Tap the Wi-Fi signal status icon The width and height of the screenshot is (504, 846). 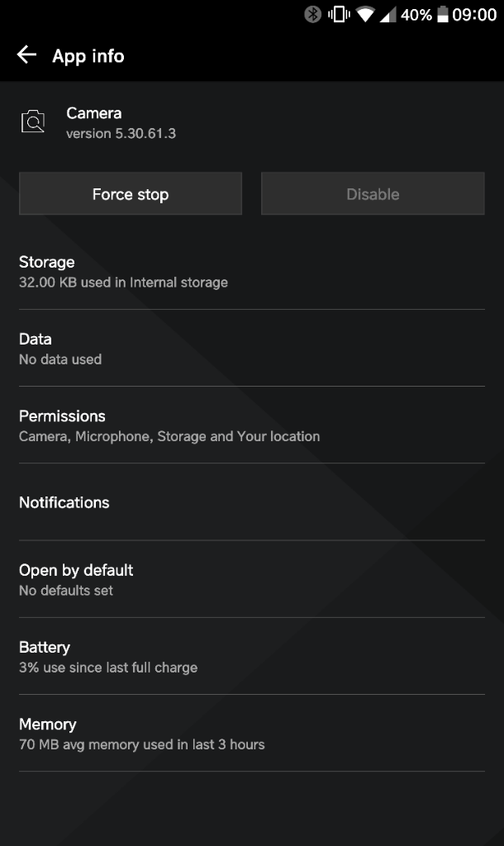pyautogui.click(x=365, y=15)
